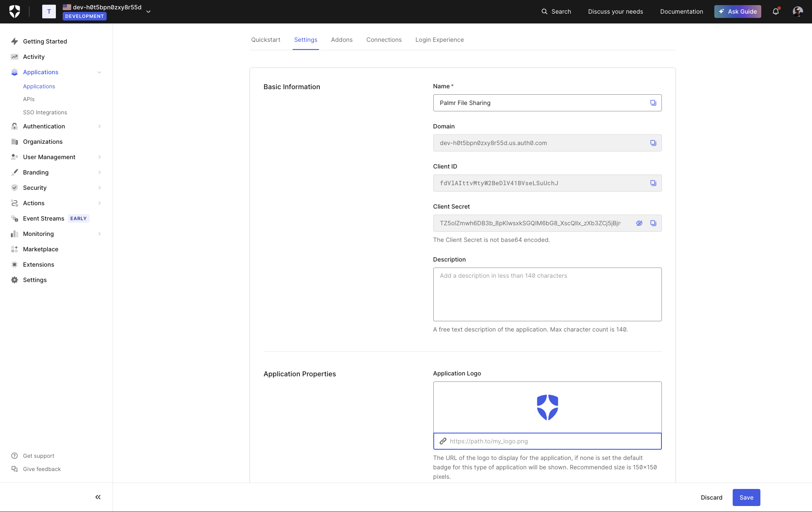Collapse the sidebar with double chevron
Viewport: 812px width, 512px height.
coord(98,497)
